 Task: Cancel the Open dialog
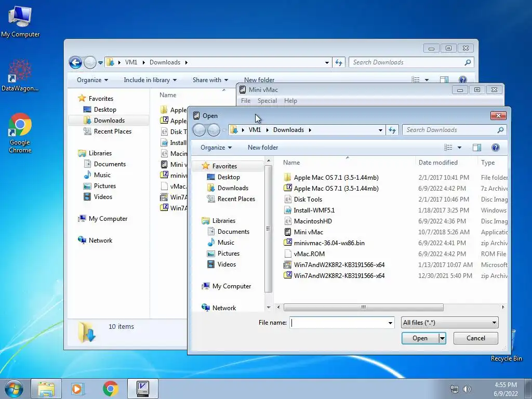coord(476,338)
